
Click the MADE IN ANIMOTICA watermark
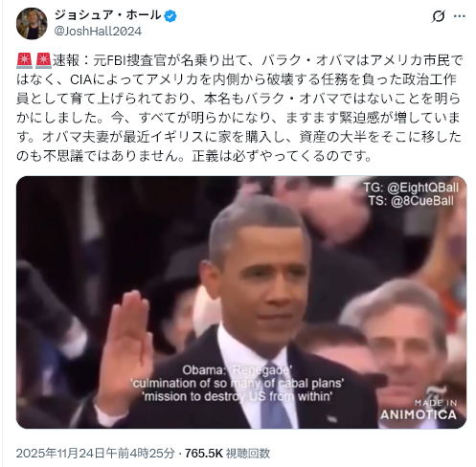419,411
